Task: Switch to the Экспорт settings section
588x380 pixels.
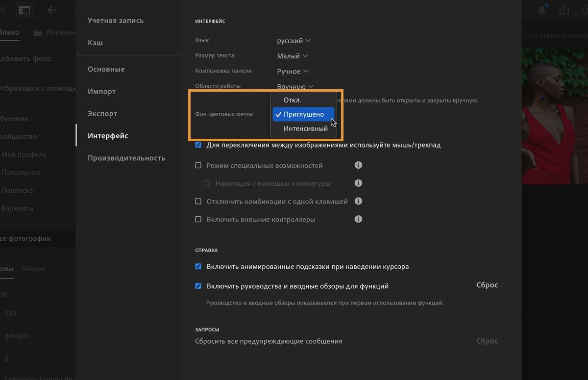Action: [102, 113]
